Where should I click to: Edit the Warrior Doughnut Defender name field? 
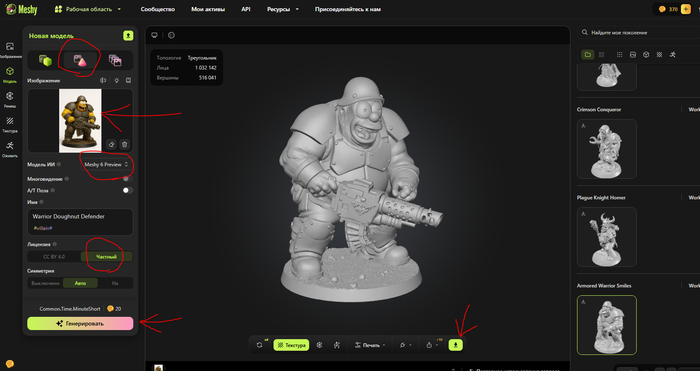point(80,222)
